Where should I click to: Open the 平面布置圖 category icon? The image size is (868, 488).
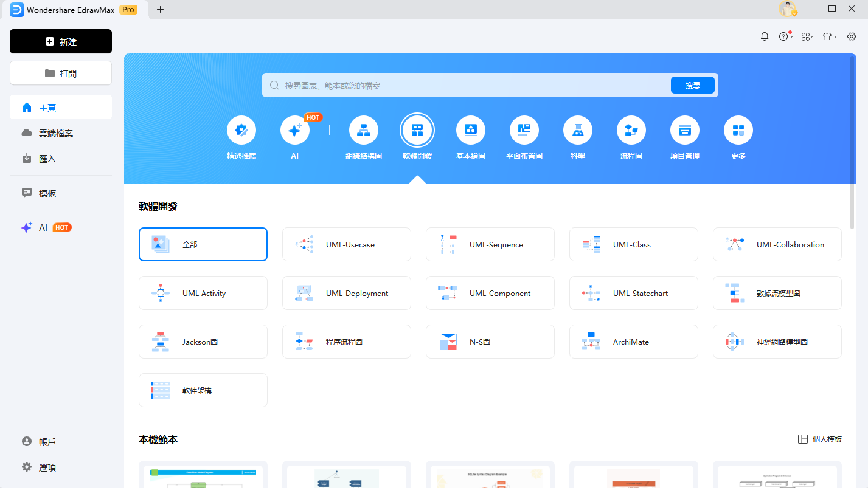(x=524, y=130)
